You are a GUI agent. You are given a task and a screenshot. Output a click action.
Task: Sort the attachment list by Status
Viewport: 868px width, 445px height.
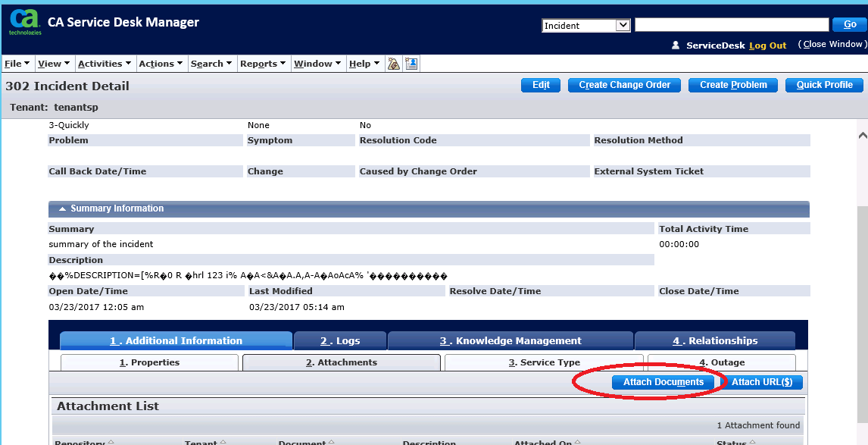point(733,441)
